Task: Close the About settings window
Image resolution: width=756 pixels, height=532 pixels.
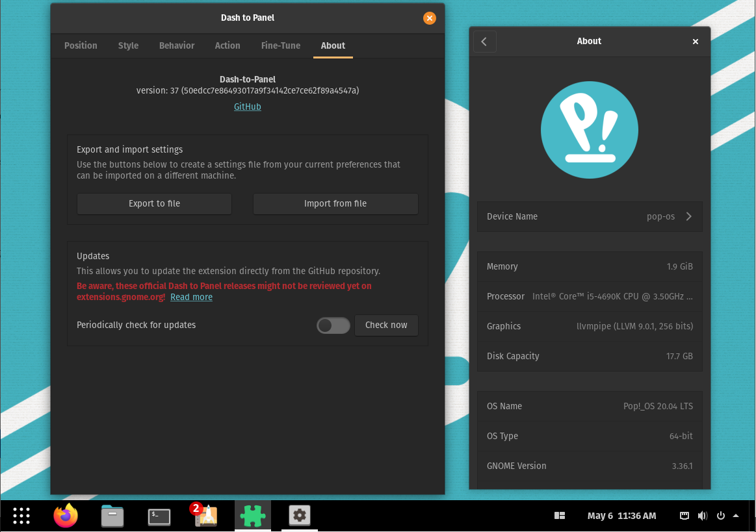Action: pyautogui.click(x=696, y=42)
